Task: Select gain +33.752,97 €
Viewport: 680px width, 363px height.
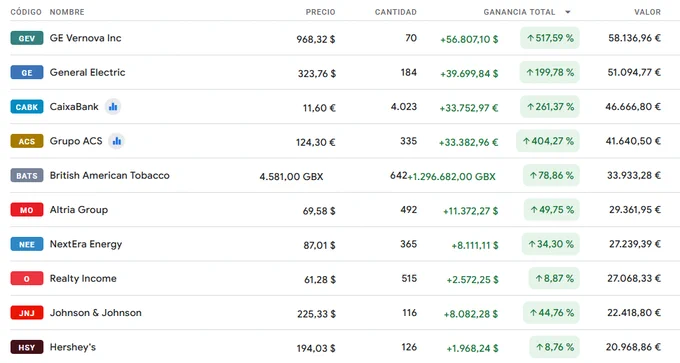Action: pos(469,108)
